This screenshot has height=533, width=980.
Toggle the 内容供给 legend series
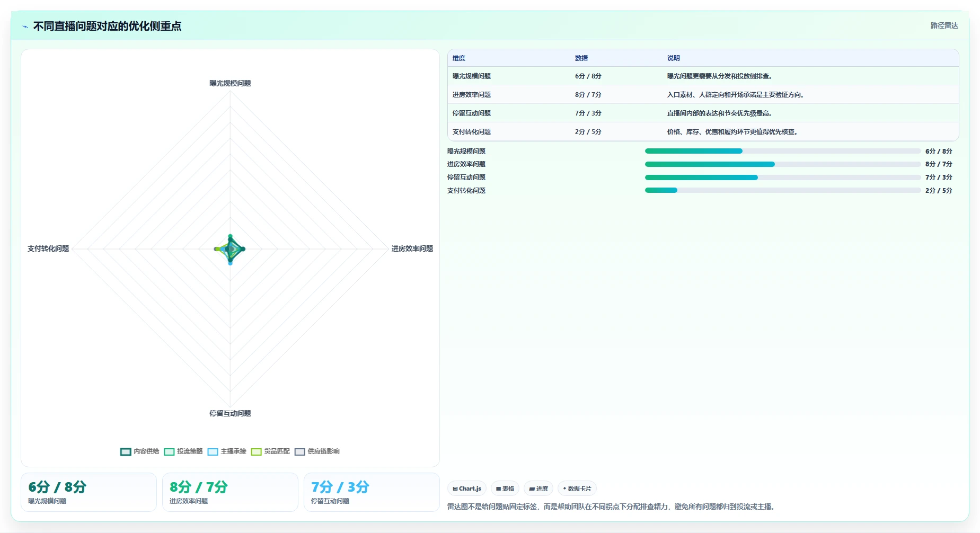click(x=139, y=451)
